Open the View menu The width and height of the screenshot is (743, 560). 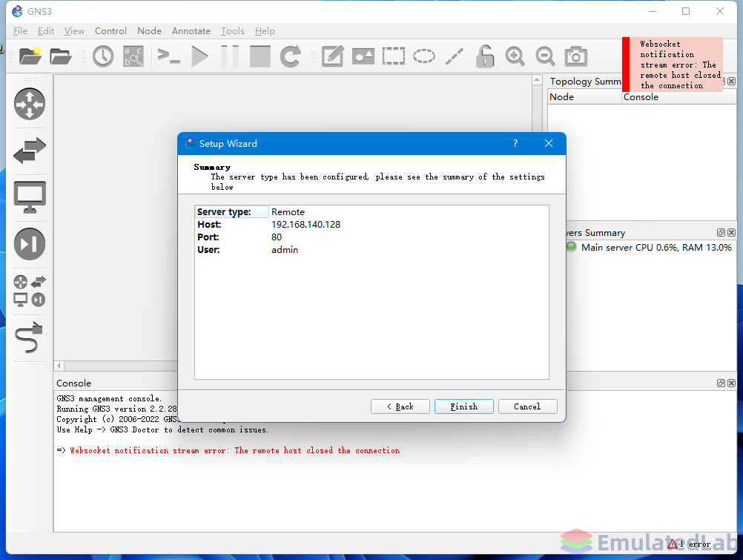point(74,31)
